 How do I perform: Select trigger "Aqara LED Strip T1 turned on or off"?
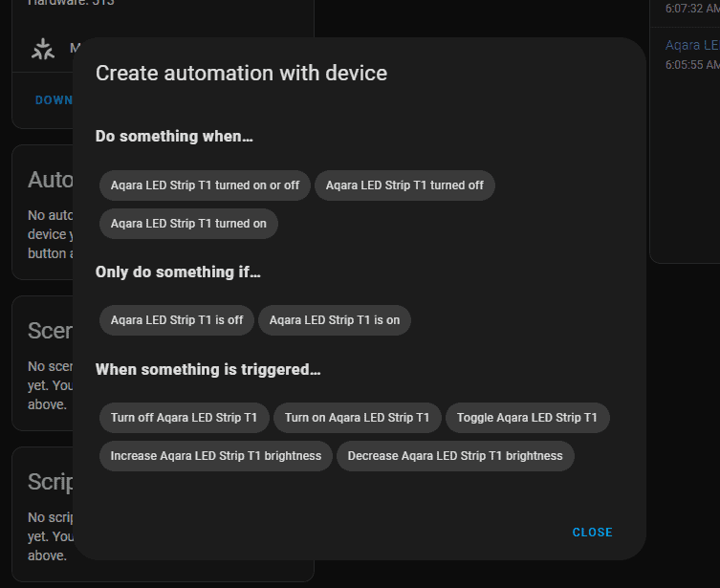pyautogui.click(x=205, y=185)
